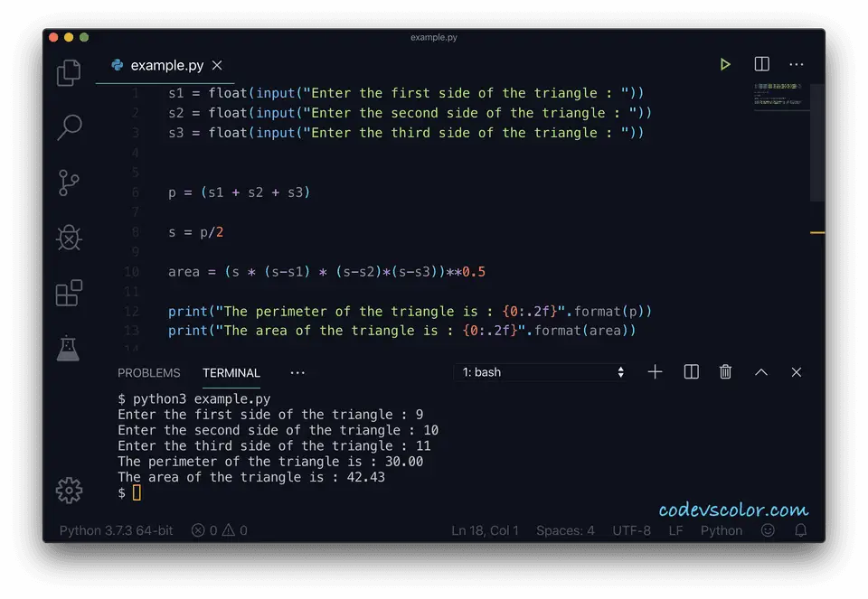This screenshot has height=599, width=868.
Task: Switch to the PROBLEMS panel tab
Action: (x=149, y=373)
